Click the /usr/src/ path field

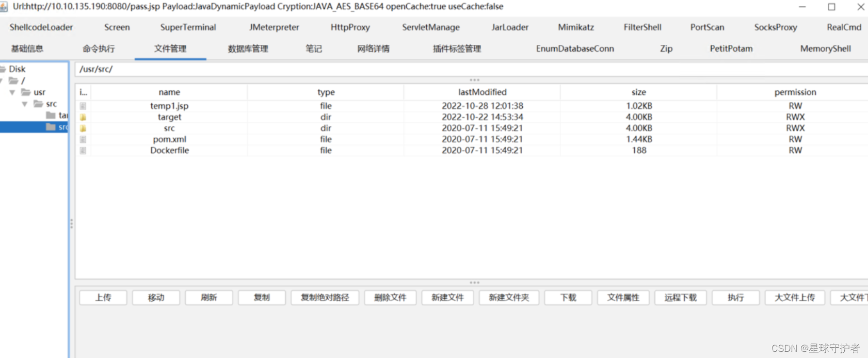[x=472, y=69]
